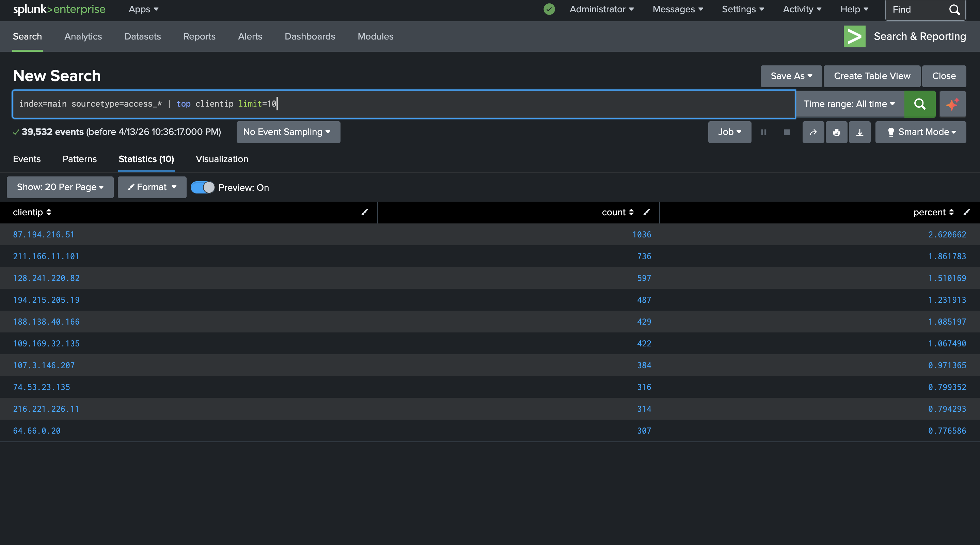The image size is (980, 545).
Task: Toggle Preview On switch off
Action: [x=202, y=187]
